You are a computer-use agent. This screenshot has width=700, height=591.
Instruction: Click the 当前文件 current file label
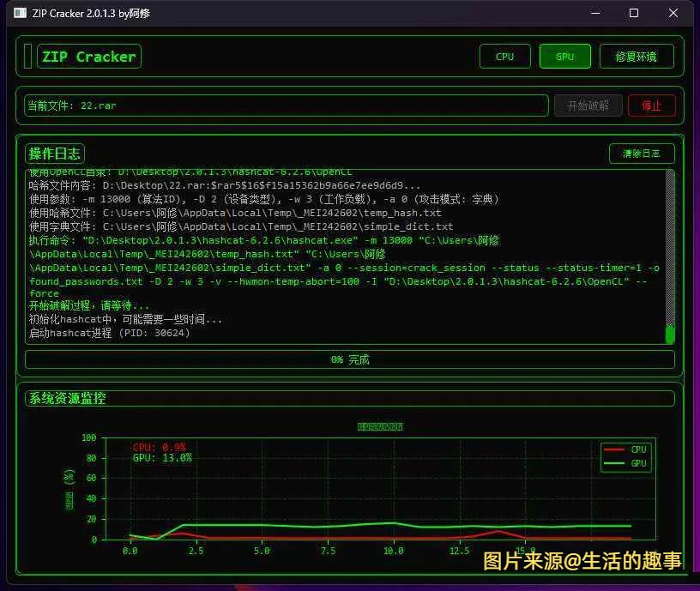tap(49, 106)
